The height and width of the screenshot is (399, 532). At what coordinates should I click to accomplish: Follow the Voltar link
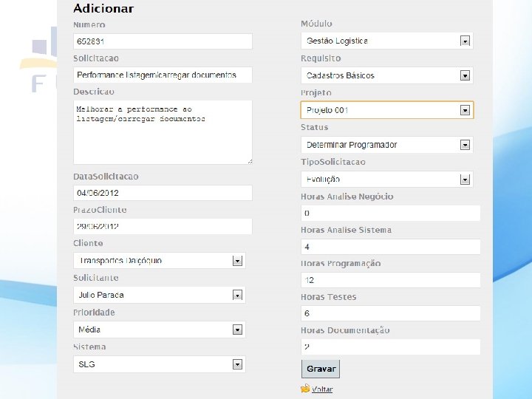(x=322, y=389)
